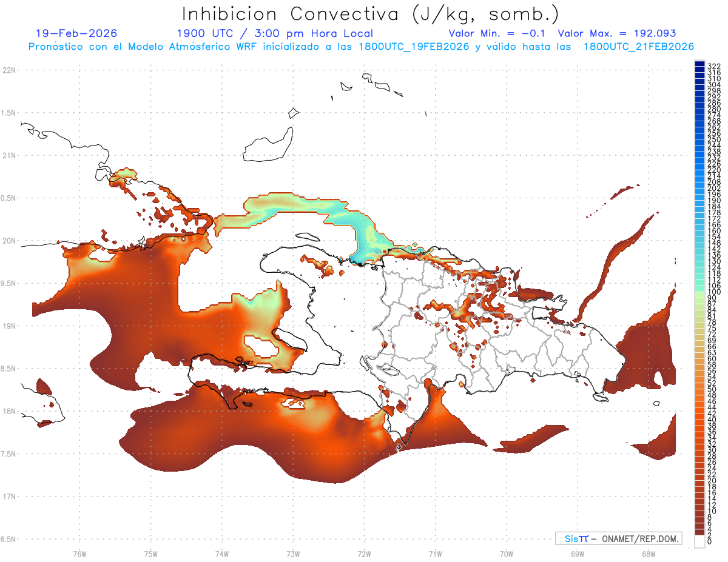
Task: Click the chart title 'Inhibicion Convectiva (J/kg, somb.)'
Action: (370, 14)
